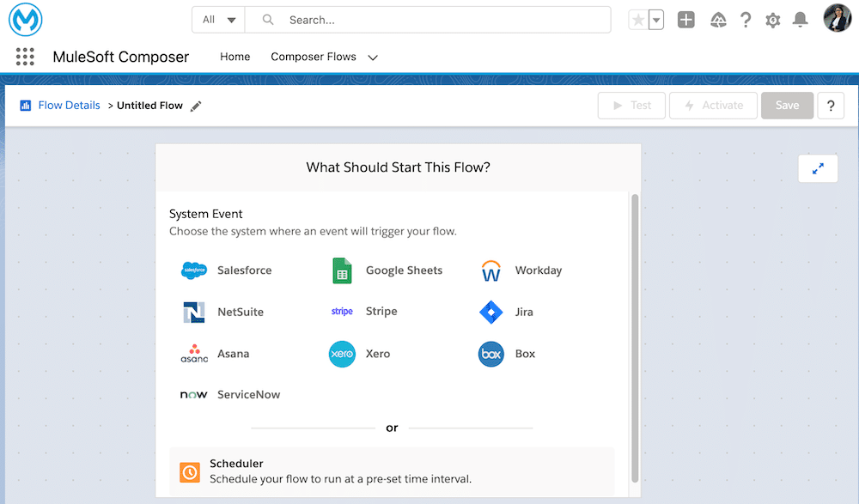Click the Google Sheets label
Screen dimensions: 859x504
[x=405, y=270]
